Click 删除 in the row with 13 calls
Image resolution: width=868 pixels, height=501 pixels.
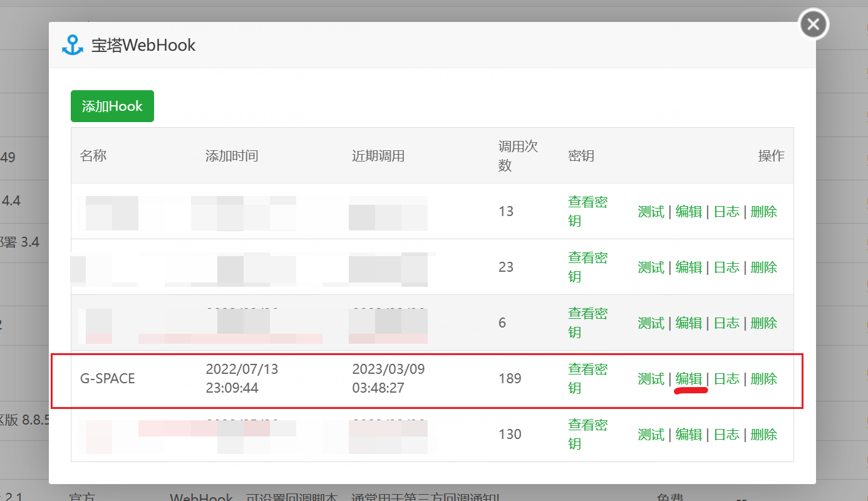764,212
